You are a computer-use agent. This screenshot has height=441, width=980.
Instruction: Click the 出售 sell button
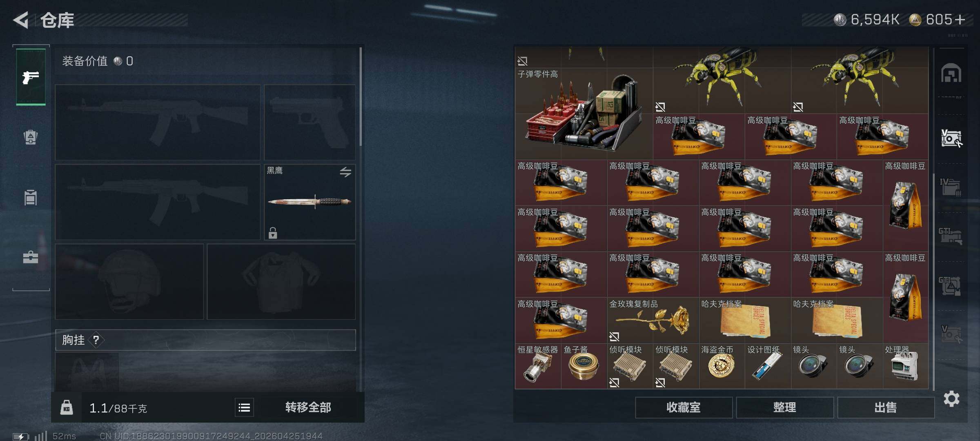886,408
